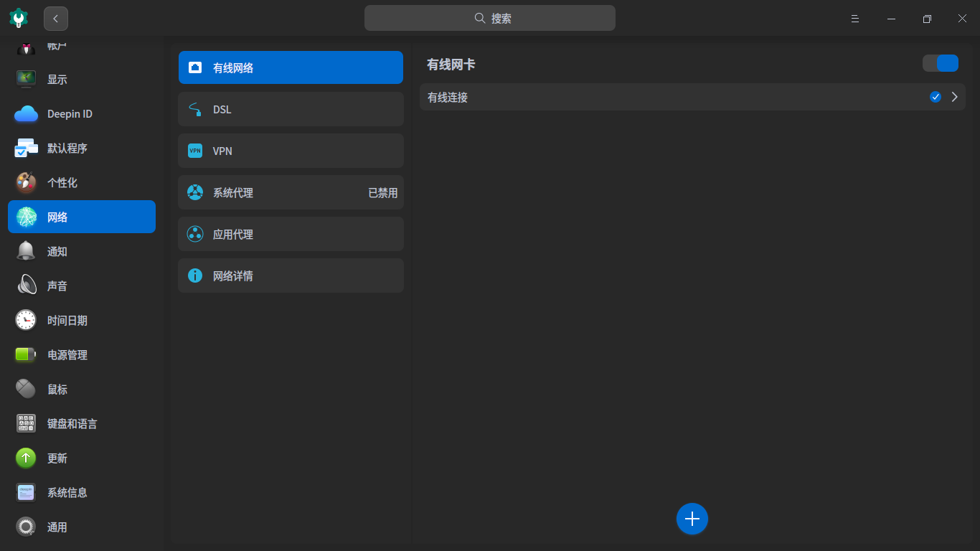
Task: Click the 已禁用 status text
Action: [382, 193]
